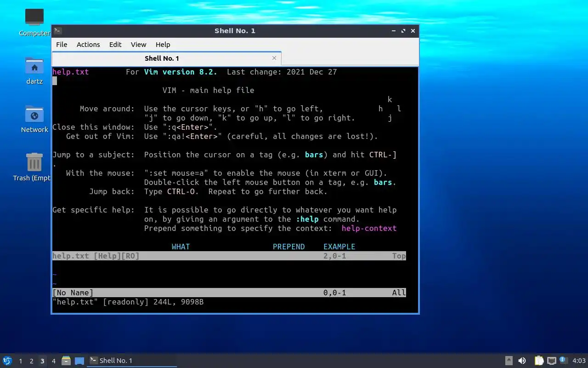Select the Shell No. 1 tab
This screenshot has height=368, width=588.
pyautogui.click(x=166, y=58)
